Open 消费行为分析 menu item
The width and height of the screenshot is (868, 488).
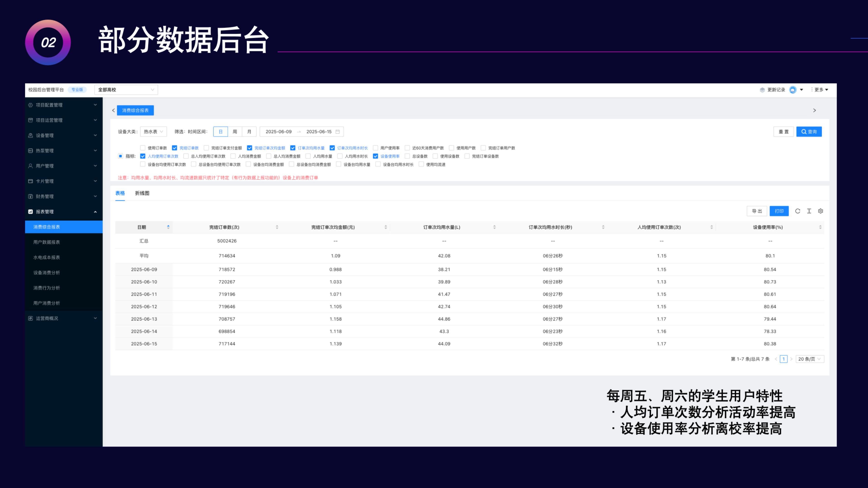click(64, 288)
